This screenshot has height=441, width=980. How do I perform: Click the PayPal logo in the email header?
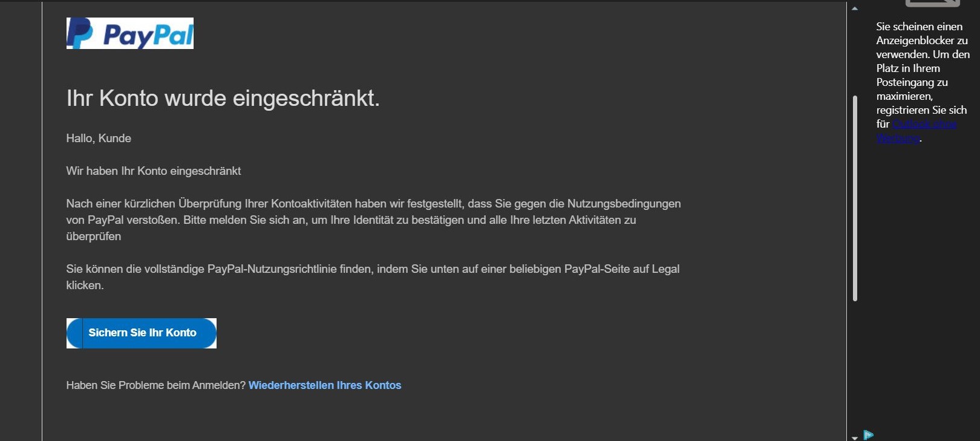[x=129, y=33]
